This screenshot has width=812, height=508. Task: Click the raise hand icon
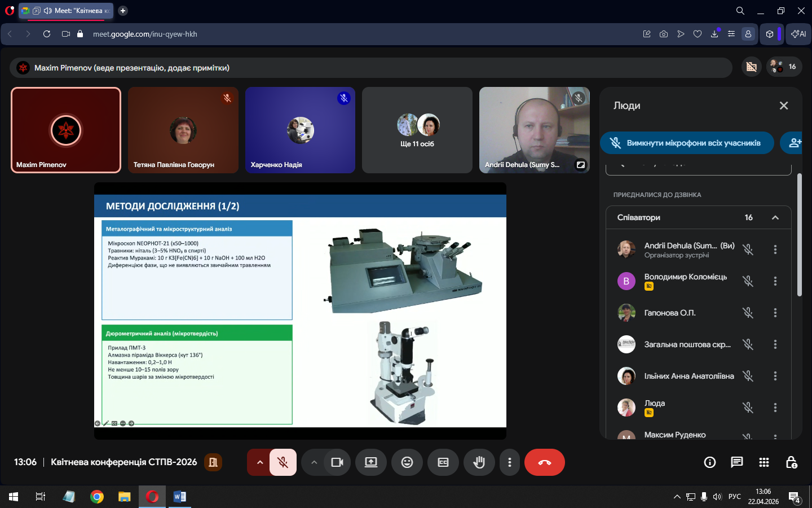coord(479,462)
